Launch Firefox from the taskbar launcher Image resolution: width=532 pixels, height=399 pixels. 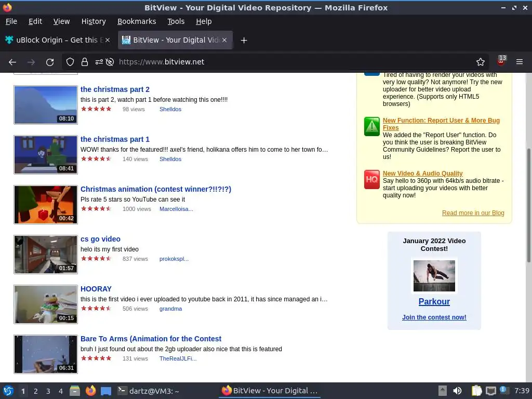coord(90,391)
